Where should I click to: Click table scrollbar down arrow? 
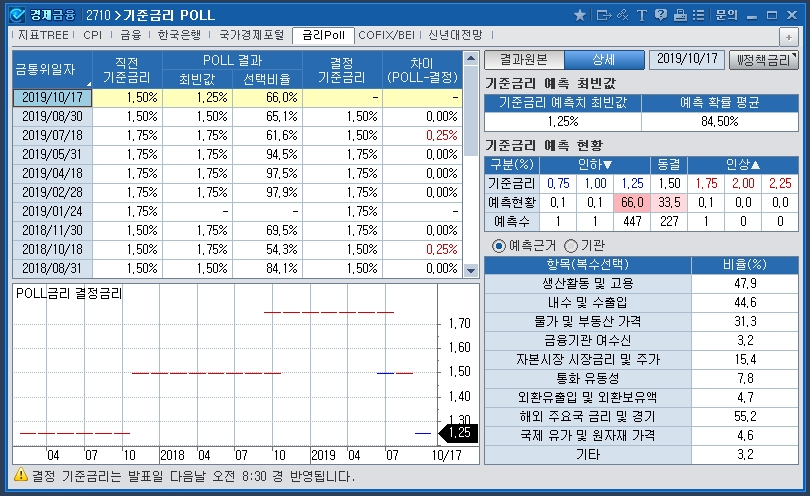click(471, 270)
